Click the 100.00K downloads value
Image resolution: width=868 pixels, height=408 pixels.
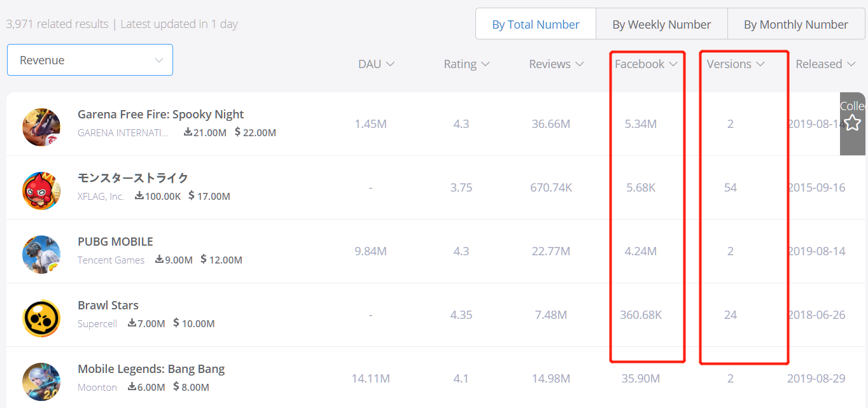tap(158, 196)
